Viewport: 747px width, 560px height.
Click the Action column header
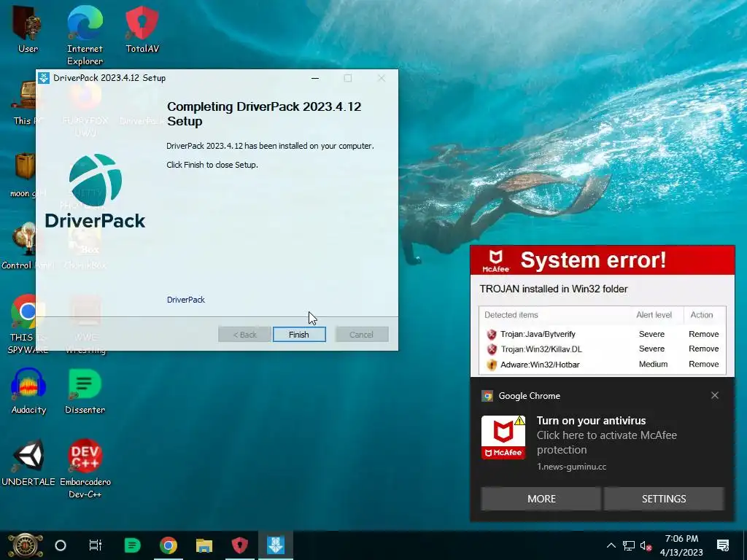coord(702,315)
